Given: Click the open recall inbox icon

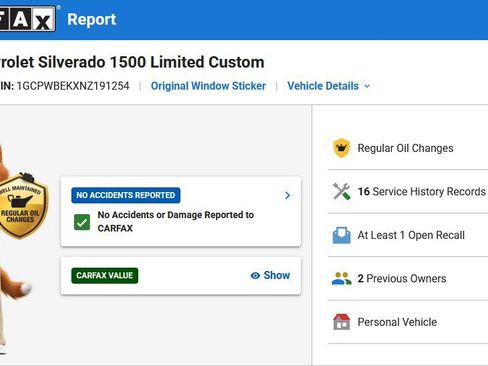Looking at the screenshot, I should (342, 235).
